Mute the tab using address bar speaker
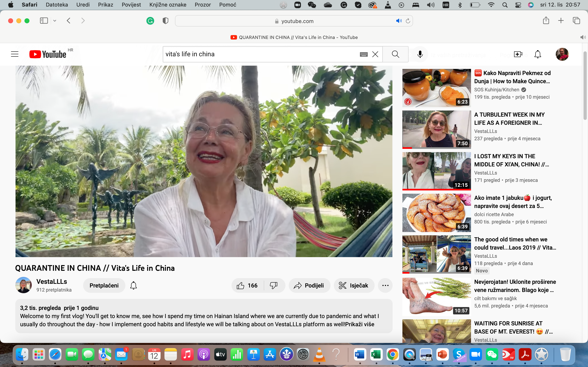588x367 pixels. (399, 21)
